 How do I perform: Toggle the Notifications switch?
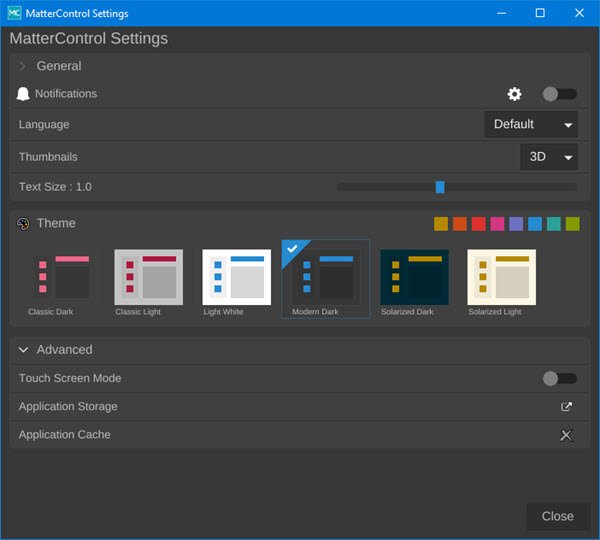coord(560,94)
